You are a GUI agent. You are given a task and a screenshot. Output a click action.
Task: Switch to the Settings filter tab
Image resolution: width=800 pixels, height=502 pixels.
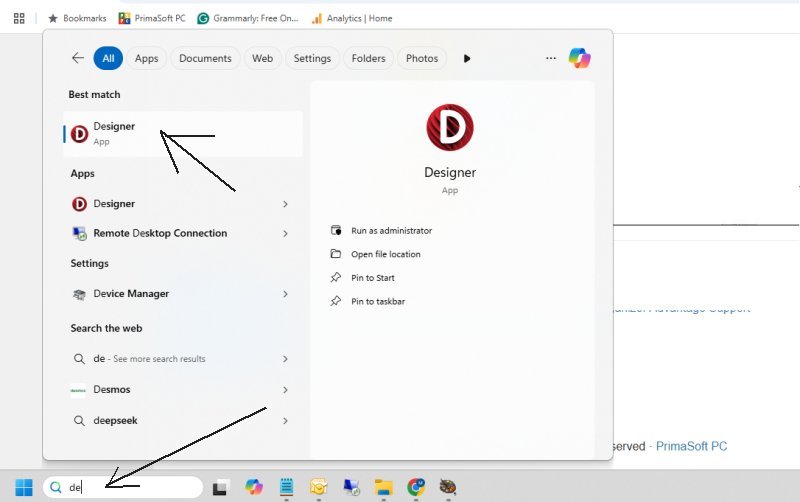[312, 58]
